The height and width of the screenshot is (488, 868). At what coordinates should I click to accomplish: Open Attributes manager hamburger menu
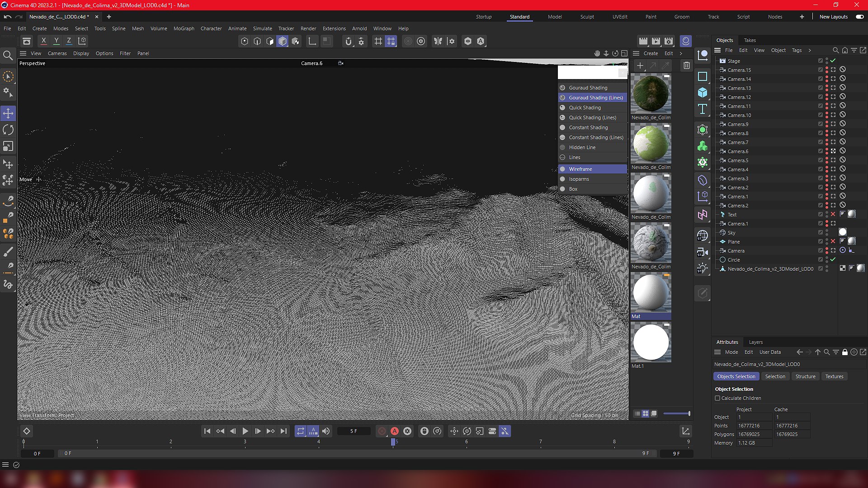(x=717, y=352)
